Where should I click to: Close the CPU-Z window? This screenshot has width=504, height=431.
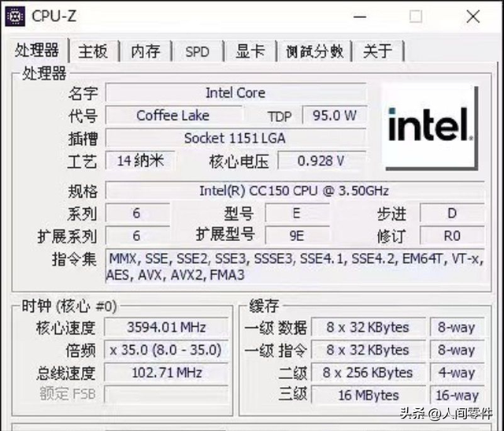point(473,17)
